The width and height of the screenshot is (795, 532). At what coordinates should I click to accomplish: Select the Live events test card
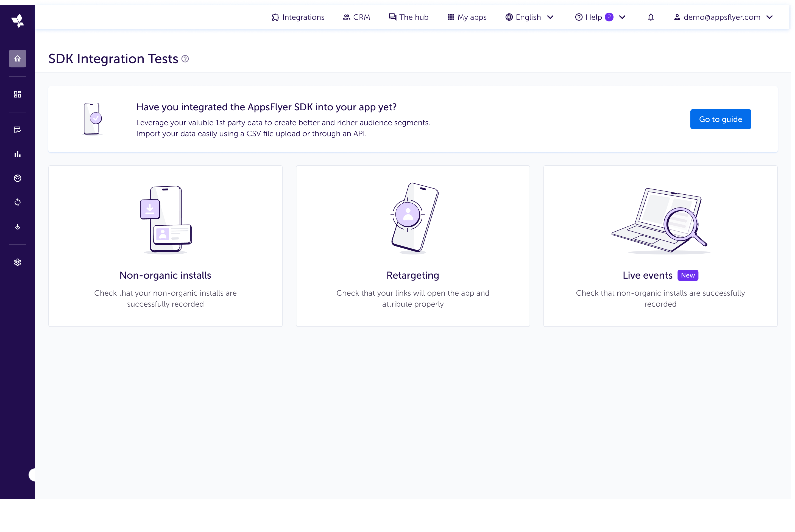pyautogui.click(x=660, y=246)
